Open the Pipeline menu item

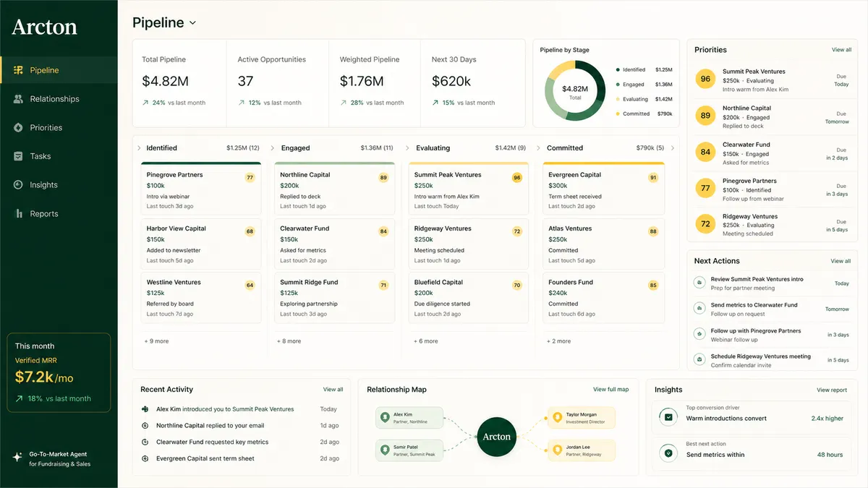click(x=59, y=70)
